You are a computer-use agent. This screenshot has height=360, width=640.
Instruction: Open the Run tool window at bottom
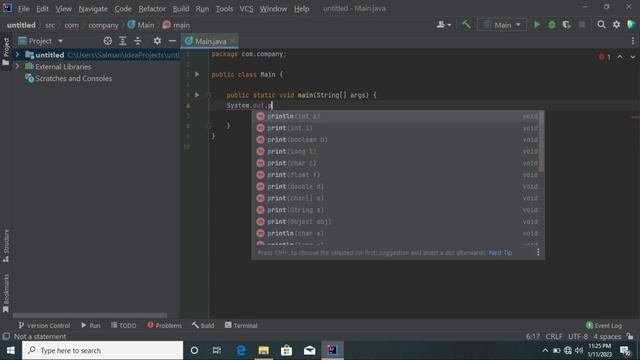click(91, 325)
